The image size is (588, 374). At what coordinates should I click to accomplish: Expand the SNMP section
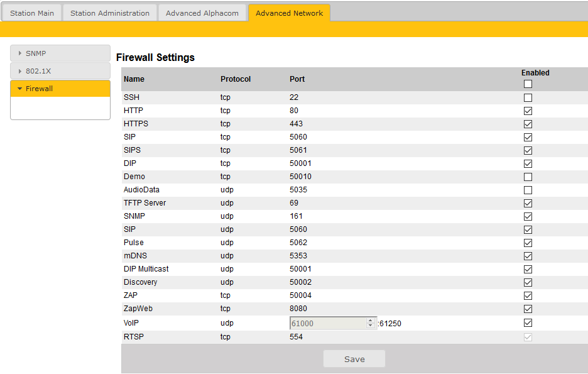60,53
